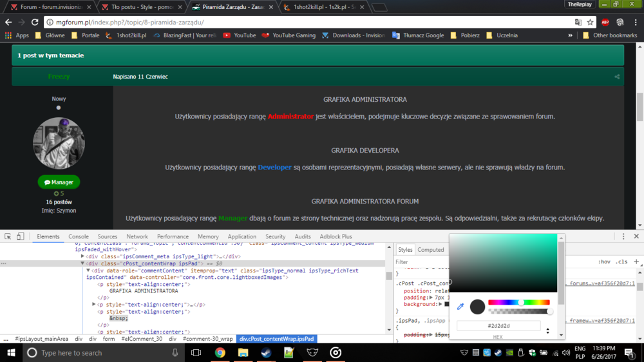
Task: Select div.cPost_contentWrap.ipsPad in the breadcrumb
Action: 276,339
